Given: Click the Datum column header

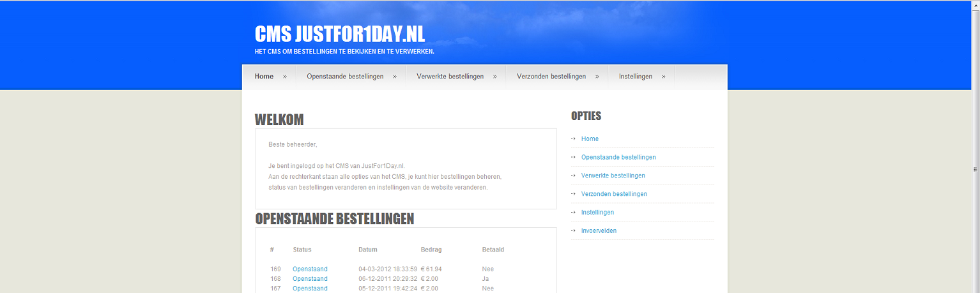Looking at the screenshot, I should click(x=368, y=250).
